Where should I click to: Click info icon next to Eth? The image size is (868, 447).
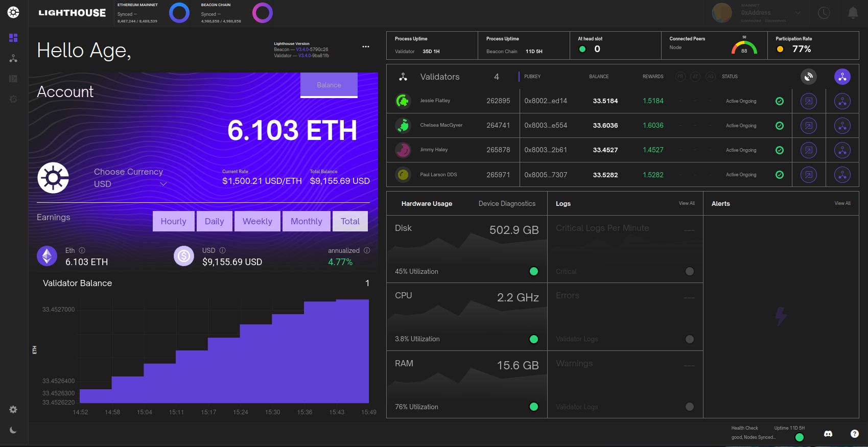point(82,250)
